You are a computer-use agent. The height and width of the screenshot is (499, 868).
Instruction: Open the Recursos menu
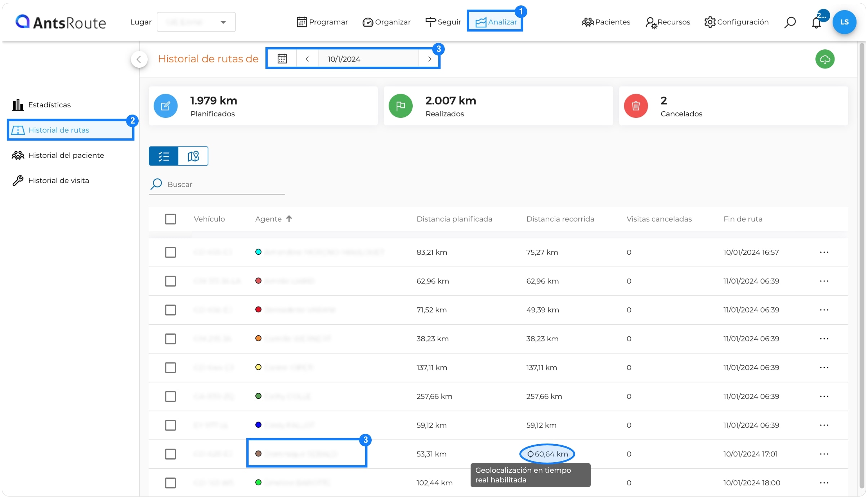[x=668, y=22]
